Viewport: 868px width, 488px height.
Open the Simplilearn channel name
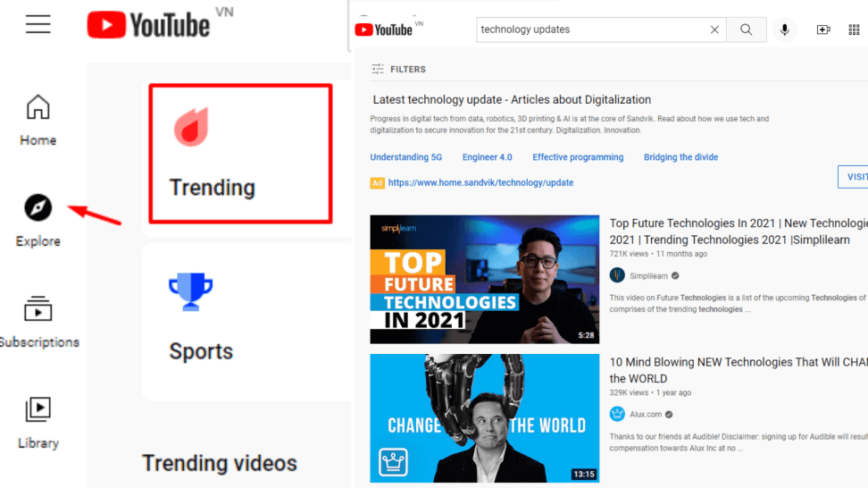click(x=649, y=276)
